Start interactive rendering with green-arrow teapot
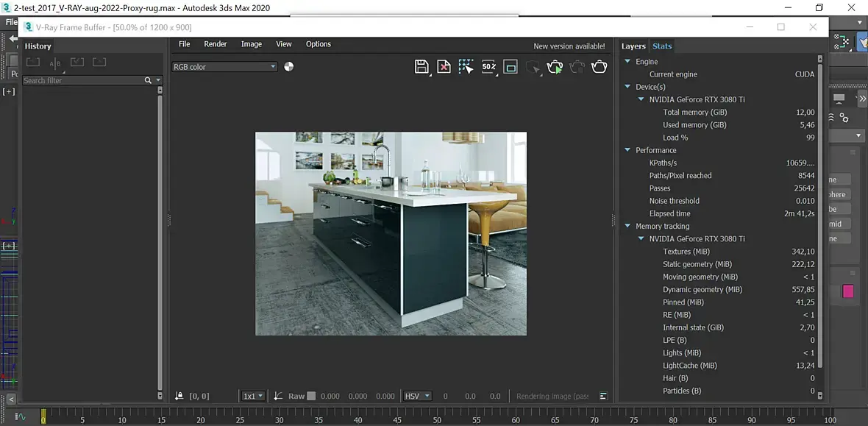 pyautogui.click(x=555, y=67)
